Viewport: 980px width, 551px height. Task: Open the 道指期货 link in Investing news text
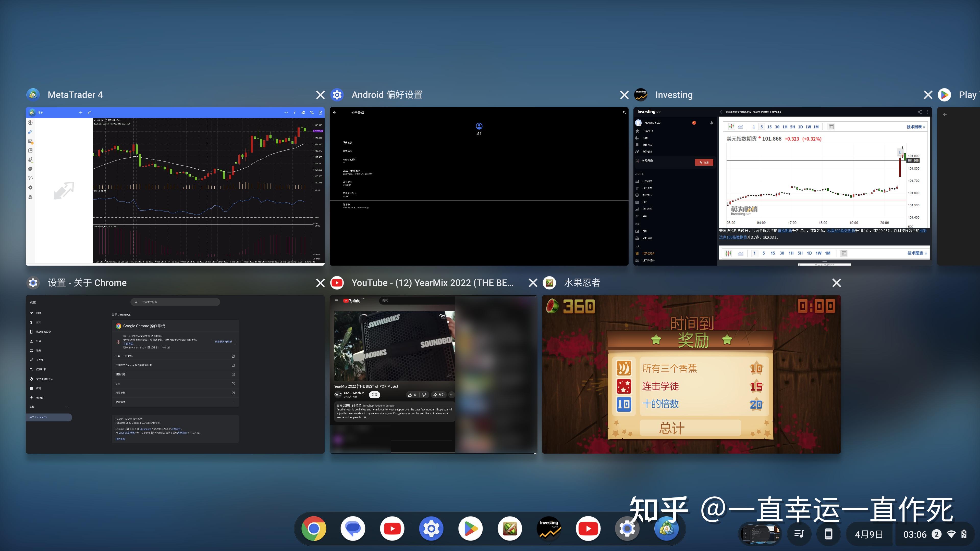click(x=785, y=231)
